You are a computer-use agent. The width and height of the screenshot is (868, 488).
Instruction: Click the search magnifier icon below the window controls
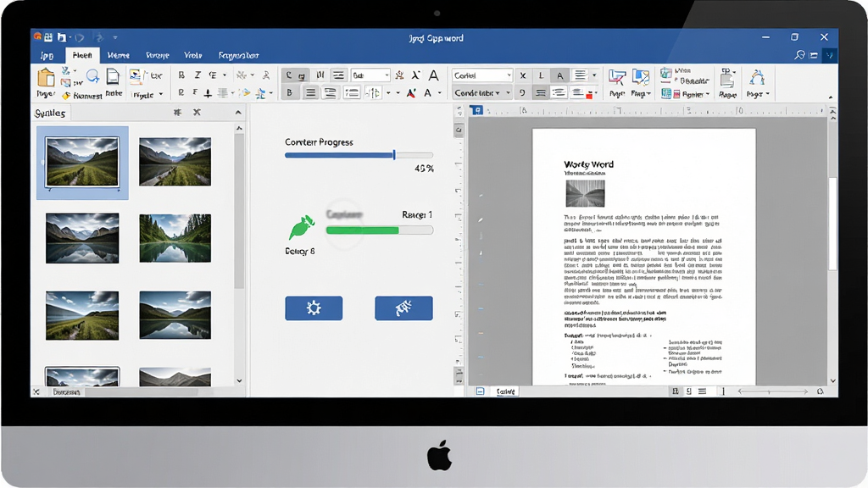[x=799, y=55]
